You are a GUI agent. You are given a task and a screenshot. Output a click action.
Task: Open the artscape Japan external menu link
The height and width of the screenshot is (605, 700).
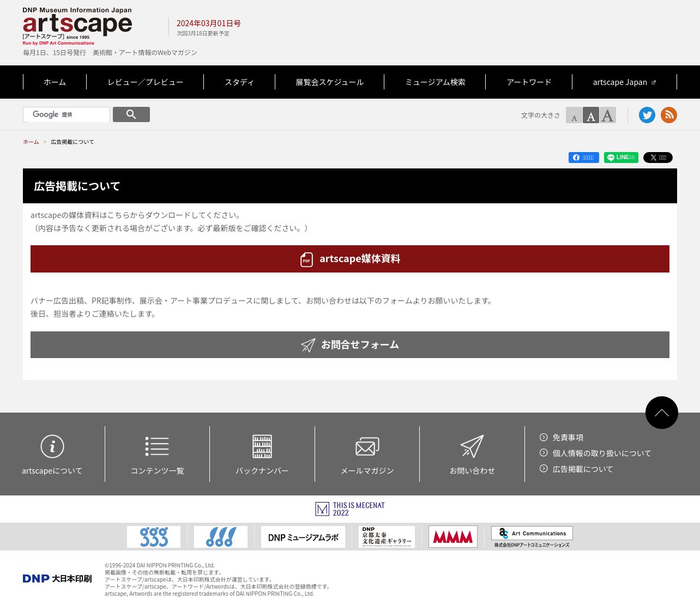624,82
